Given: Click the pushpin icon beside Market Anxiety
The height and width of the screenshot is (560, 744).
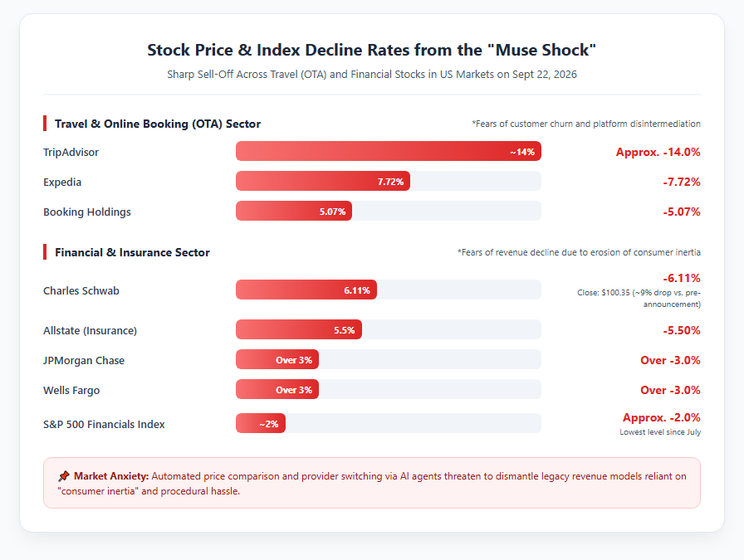Looking at the screenshot, I should point(64,476).
